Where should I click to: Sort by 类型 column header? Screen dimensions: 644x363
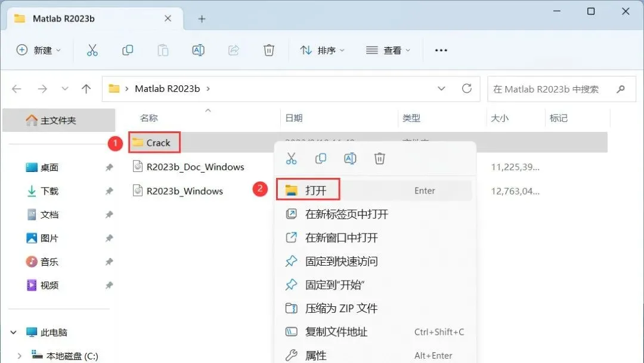[x=411, y=118]
